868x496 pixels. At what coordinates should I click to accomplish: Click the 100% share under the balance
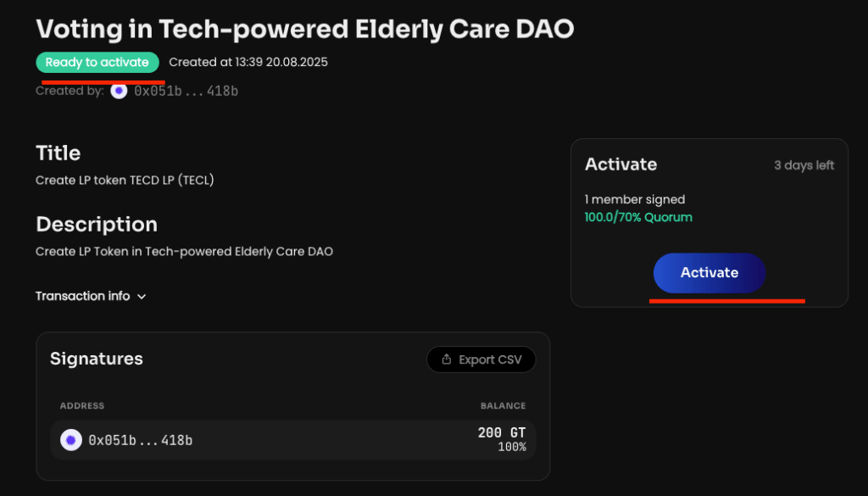click(511, 447)
